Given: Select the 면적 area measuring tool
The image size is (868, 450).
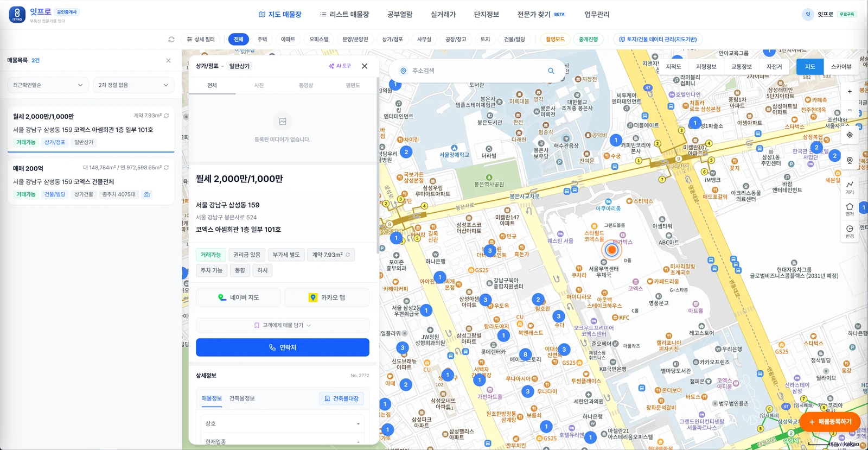Looking at the screenshot, I should (850, 210).
